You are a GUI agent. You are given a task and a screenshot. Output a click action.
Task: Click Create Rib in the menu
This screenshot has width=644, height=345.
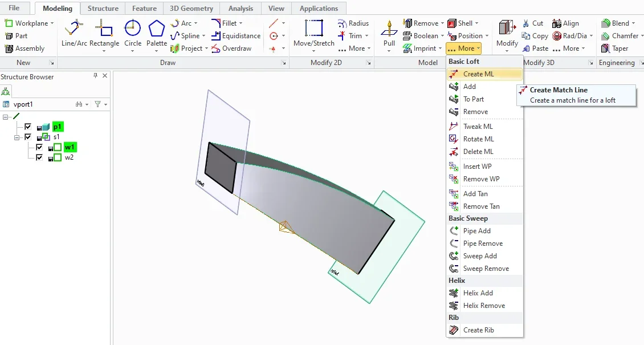pos(478,330)
